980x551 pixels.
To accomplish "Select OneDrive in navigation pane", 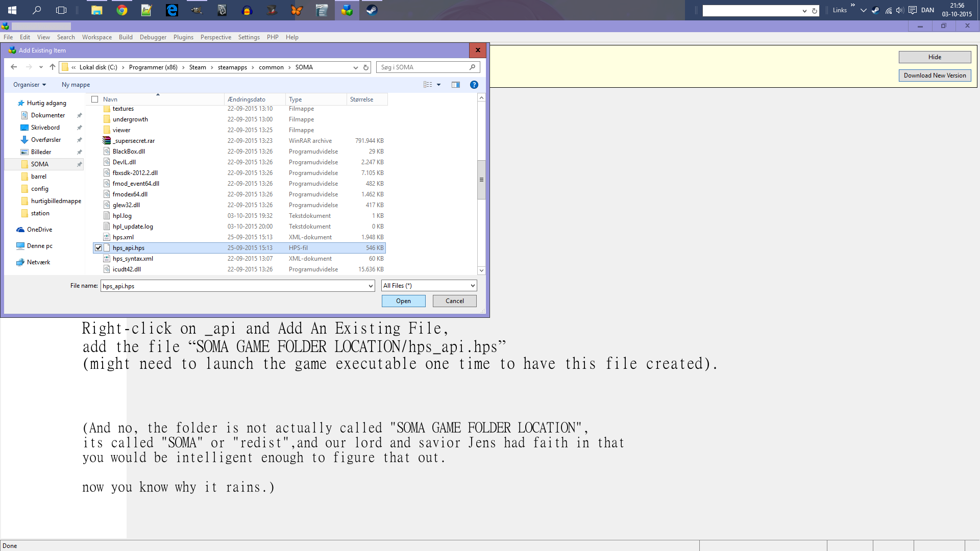I will [x=39, y=230].
